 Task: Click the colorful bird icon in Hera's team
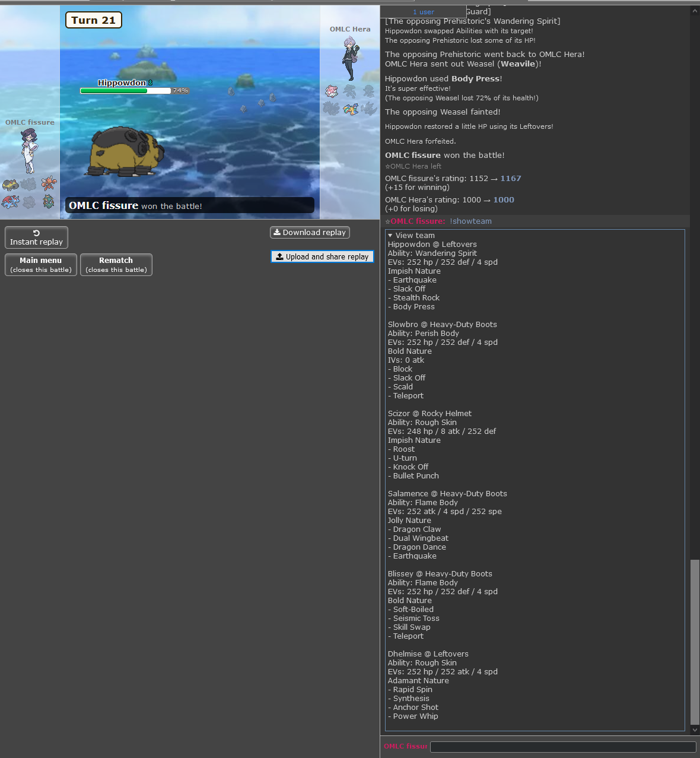click(x=351, y=109)
